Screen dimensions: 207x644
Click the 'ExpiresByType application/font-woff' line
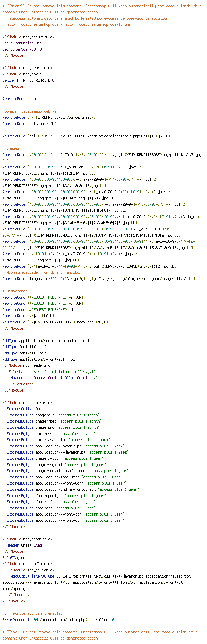65,477
